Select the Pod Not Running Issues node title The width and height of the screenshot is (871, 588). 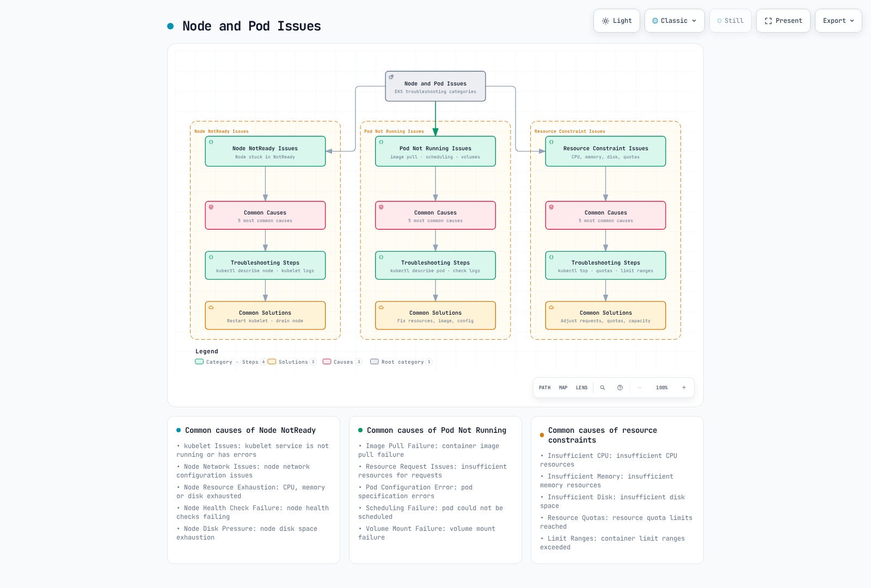pos(436,149)
